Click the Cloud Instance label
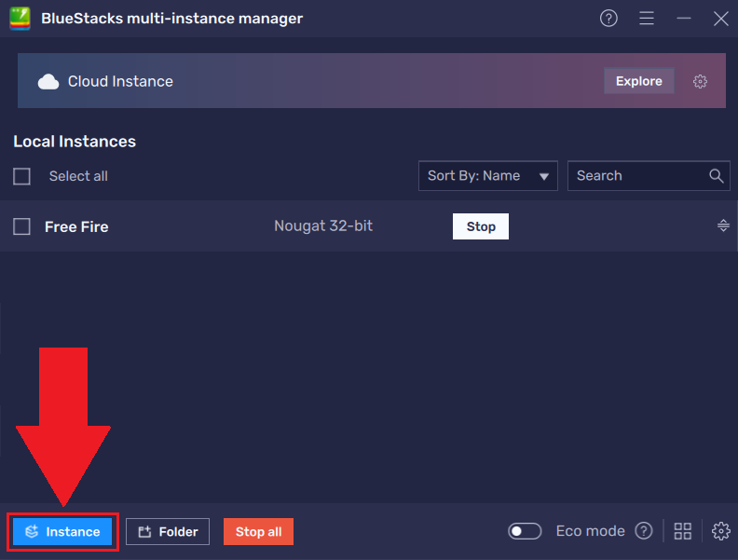 coord(120,81)
